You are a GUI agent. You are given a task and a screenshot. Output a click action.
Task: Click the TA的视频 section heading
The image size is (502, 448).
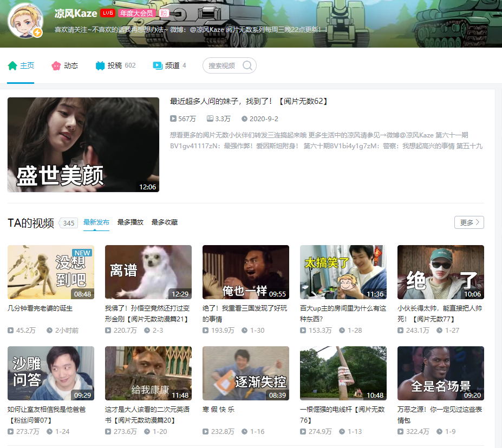pos(31,223)
